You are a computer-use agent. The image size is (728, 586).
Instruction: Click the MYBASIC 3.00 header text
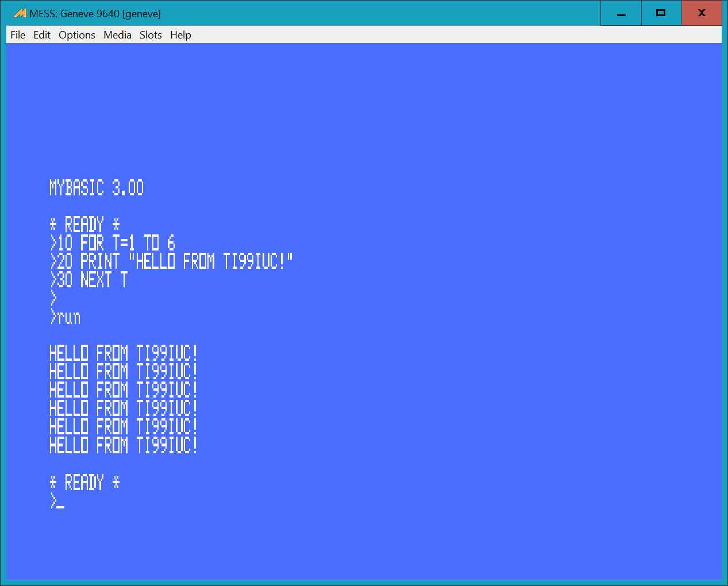click(x=97, y=188)
